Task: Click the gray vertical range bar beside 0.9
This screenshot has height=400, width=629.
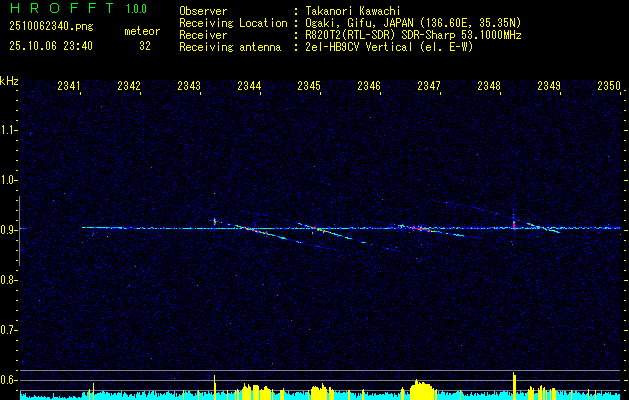Action: [19, 231]
